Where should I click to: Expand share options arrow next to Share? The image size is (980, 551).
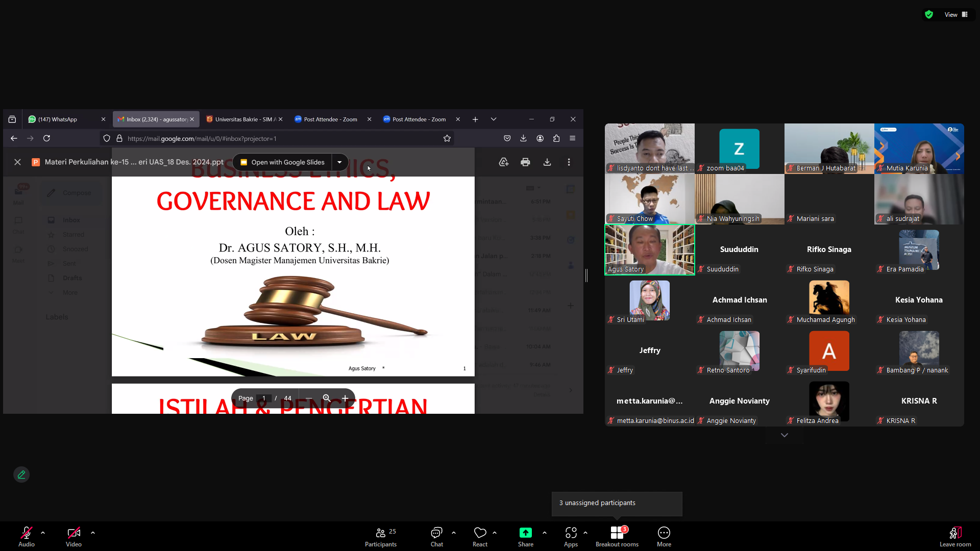point(545,533)
